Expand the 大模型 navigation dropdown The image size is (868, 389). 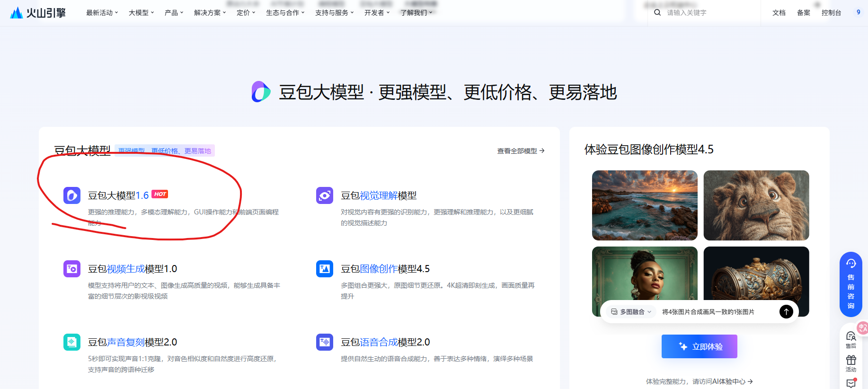click(141, 13)
